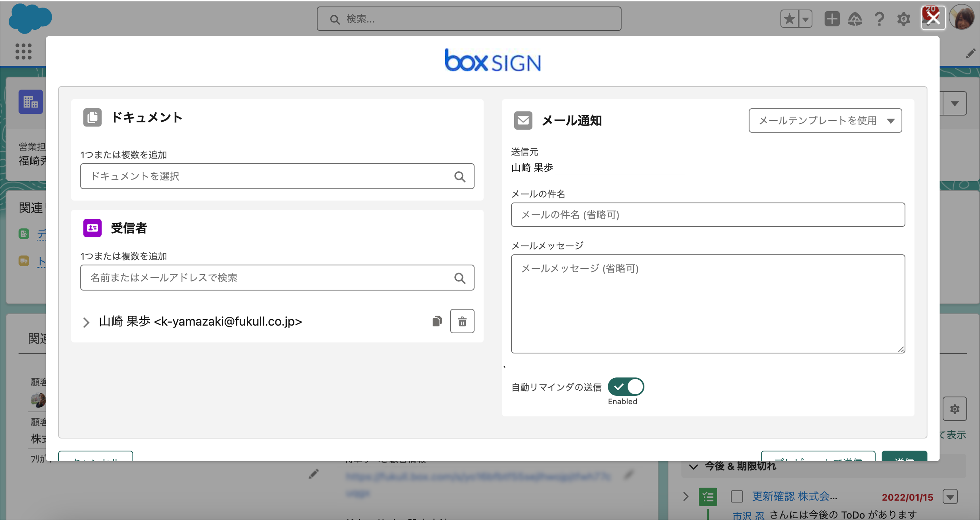Expand the 更新確認 task row chevron
The width and height of the screenshot is (980, 520).
coord(686,496)
